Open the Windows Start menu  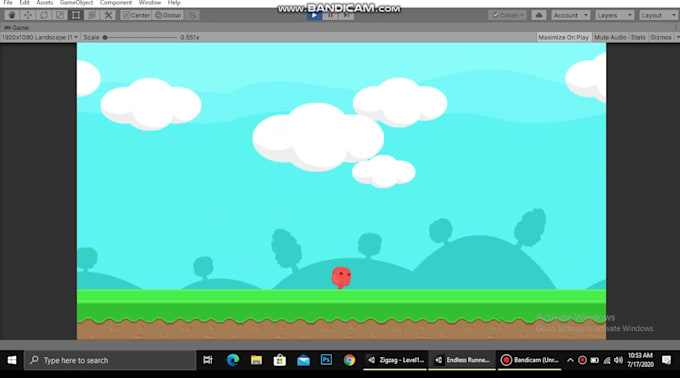[x=12, y=360]
